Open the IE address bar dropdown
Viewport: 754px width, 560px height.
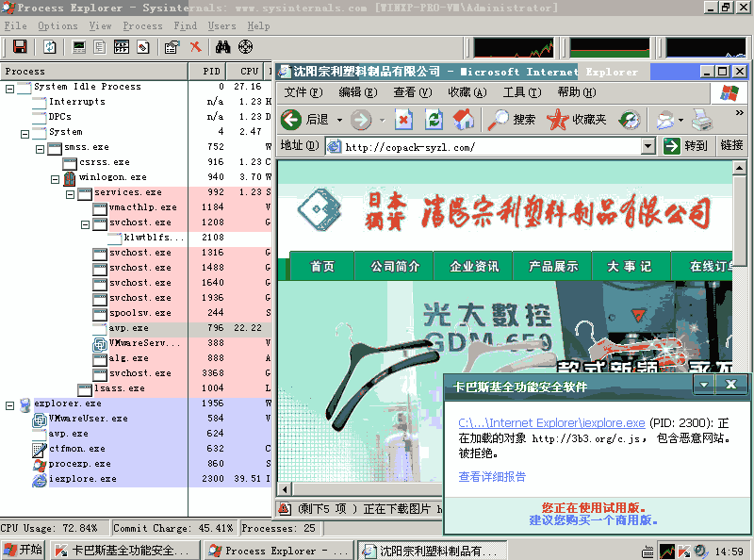click(x=648, y=146)
